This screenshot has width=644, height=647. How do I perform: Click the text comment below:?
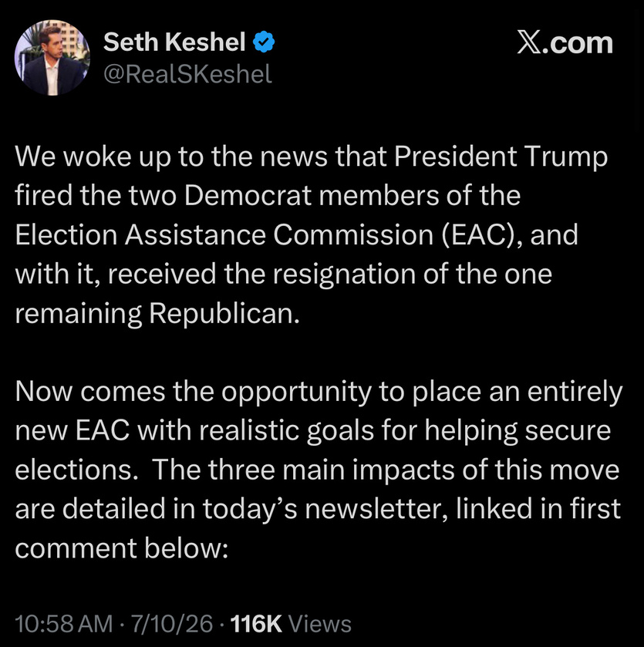[122, 548]
